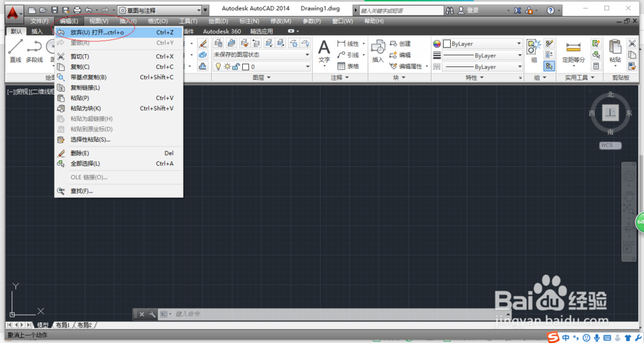Click the 插入 block insert tool
The width and height of the screenshot is (644, 343).
pos(378,52)
